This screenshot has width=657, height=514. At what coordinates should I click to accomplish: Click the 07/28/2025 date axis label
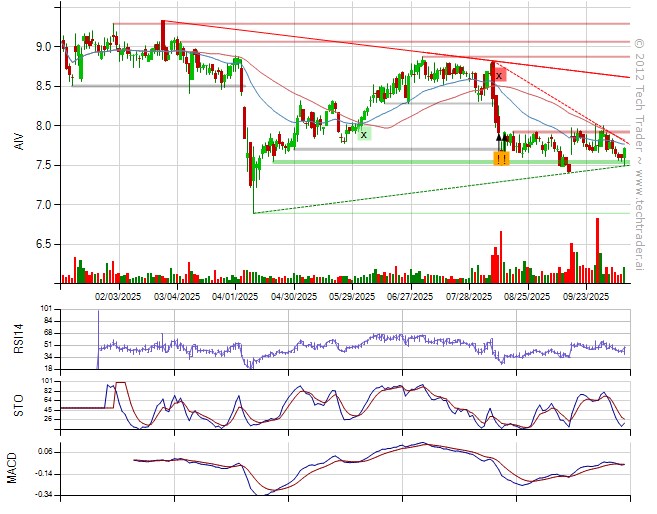click(469, 296)
